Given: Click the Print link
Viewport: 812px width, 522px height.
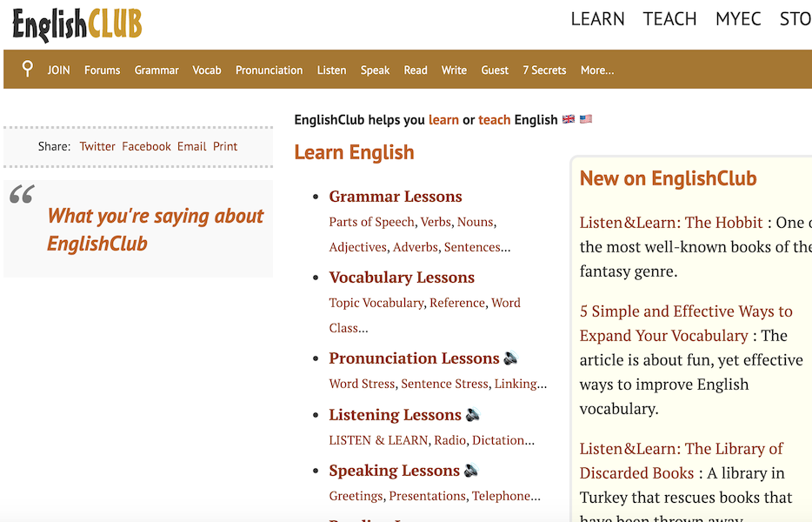Looking at the screenshot, I should [x=225, y=146].
